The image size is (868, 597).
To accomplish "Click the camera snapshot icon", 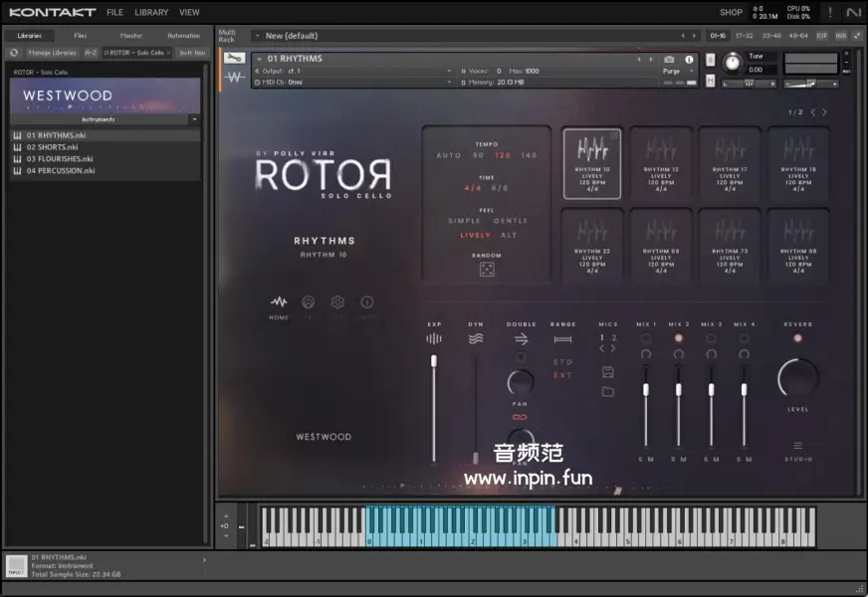I will coord(669,60).
